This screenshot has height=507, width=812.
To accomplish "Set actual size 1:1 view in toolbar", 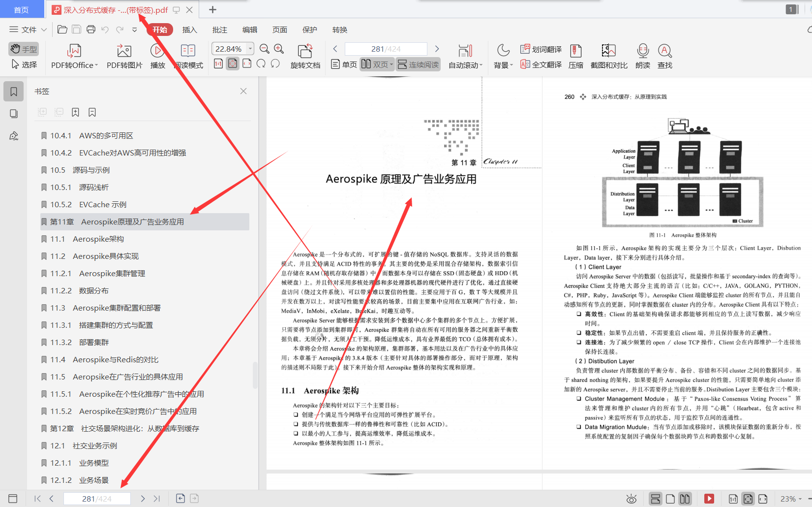I will point(218,63).
